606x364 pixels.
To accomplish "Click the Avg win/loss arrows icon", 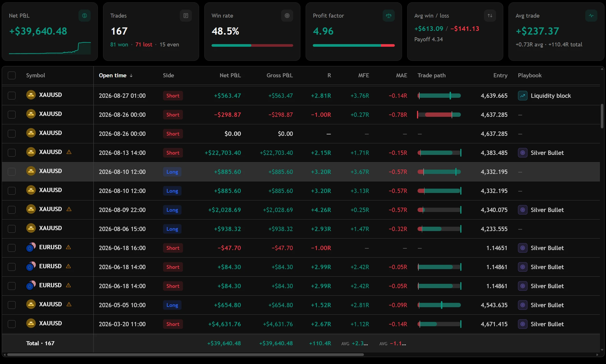I will (x=490, y=16).
